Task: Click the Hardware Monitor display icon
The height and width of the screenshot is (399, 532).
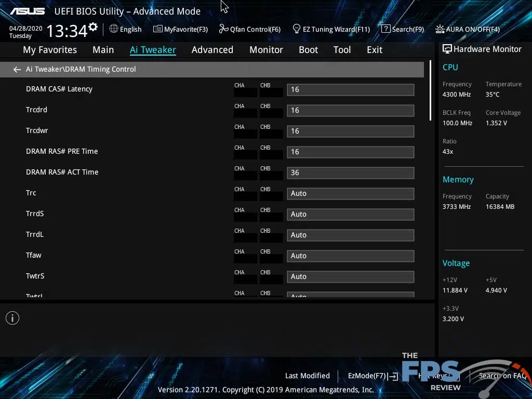Action: pyautogui.click(x=447, y=49)
